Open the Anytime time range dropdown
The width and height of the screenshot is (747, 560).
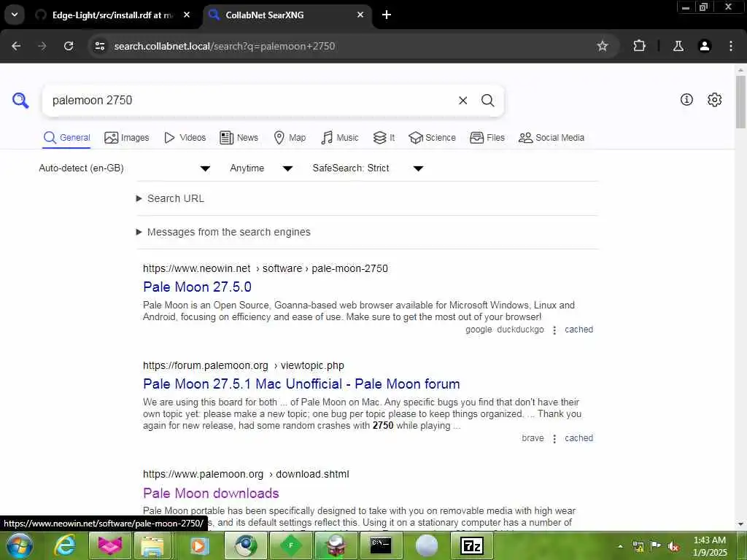(x=261, y=168)
